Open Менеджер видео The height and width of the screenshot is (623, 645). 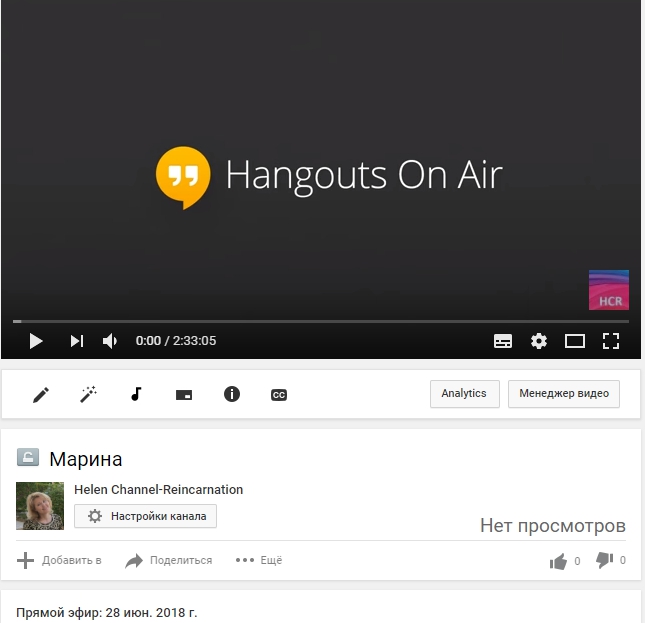point(564,393)
